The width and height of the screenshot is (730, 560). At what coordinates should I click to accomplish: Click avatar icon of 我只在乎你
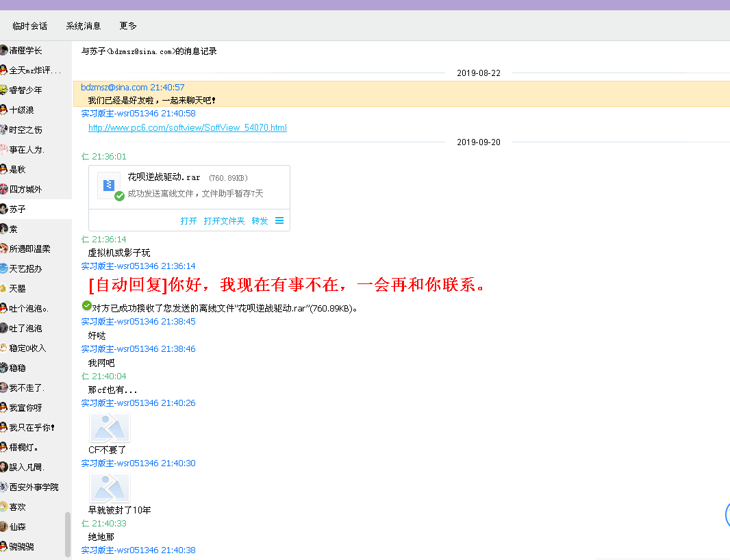point(3,427)
